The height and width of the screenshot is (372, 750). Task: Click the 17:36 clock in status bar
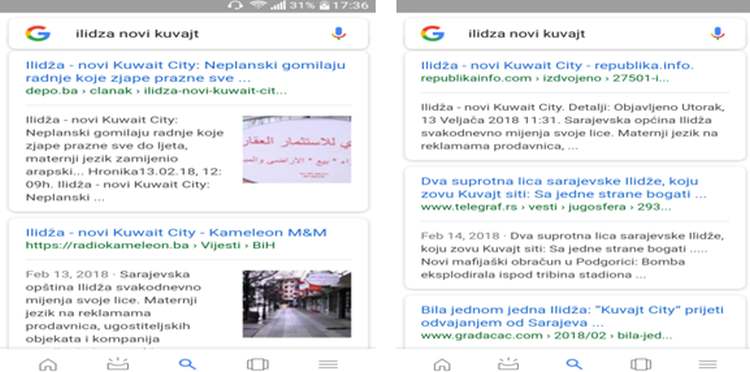[351, 6]
